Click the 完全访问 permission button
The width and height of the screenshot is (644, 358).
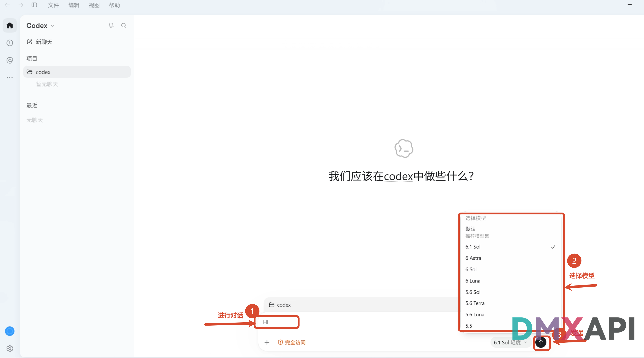[292, 342]
